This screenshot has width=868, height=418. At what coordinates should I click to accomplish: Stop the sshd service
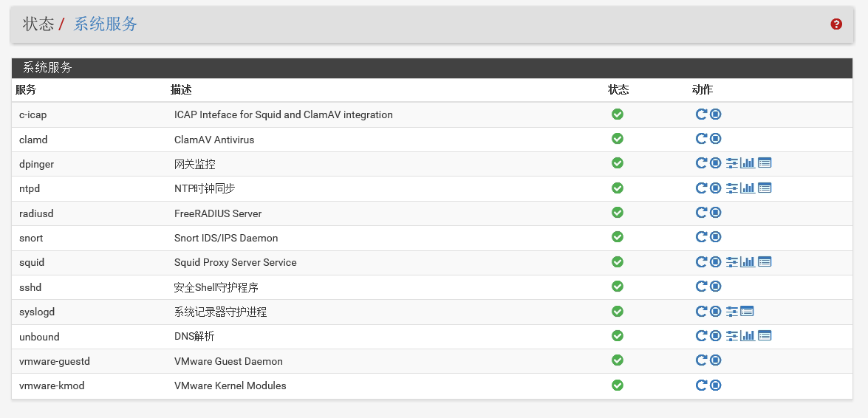click(x=716, y=287)
